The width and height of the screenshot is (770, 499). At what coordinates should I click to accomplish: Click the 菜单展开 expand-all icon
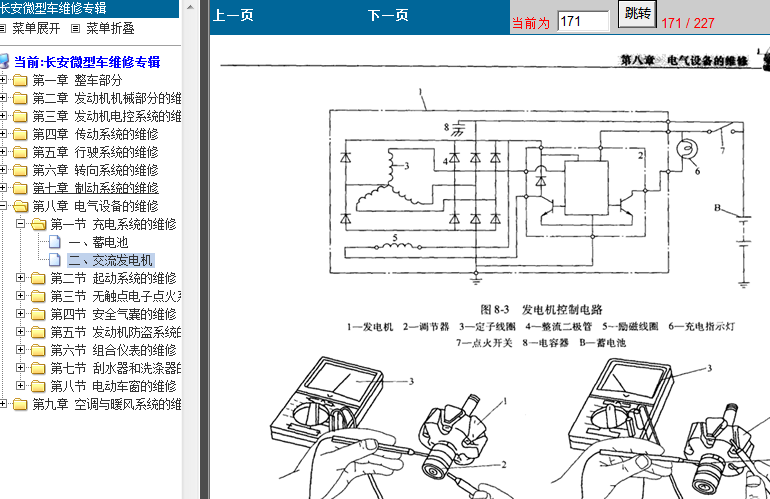pyautogui.click(x=2, y=29)
